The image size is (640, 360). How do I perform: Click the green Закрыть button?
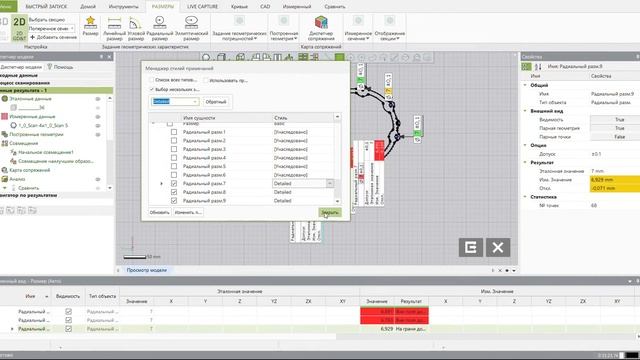(x=330, y=212)
